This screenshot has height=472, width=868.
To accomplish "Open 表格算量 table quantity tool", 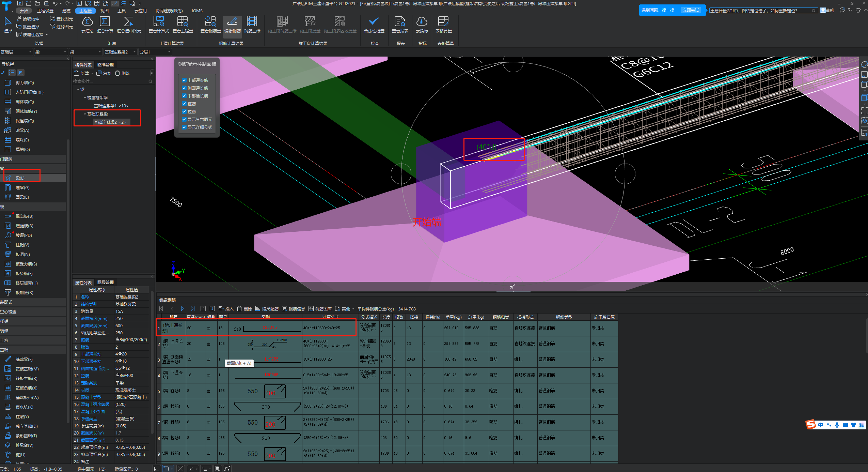I will [443, 25].
